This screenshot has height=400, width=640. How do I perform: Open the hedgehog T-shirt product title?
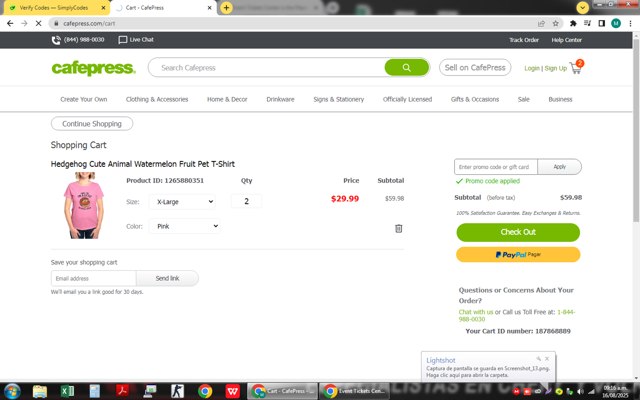[142, 164]
